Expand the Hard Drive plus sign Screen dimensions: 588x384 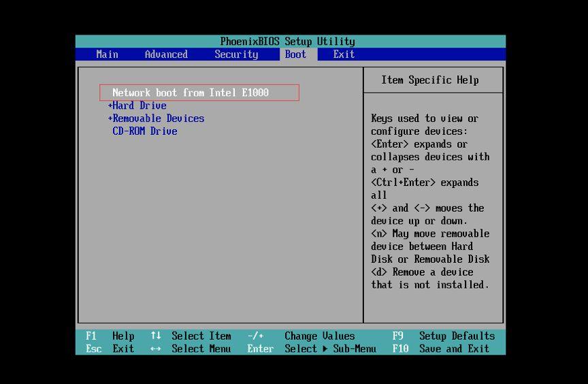(x=110, y=106)
